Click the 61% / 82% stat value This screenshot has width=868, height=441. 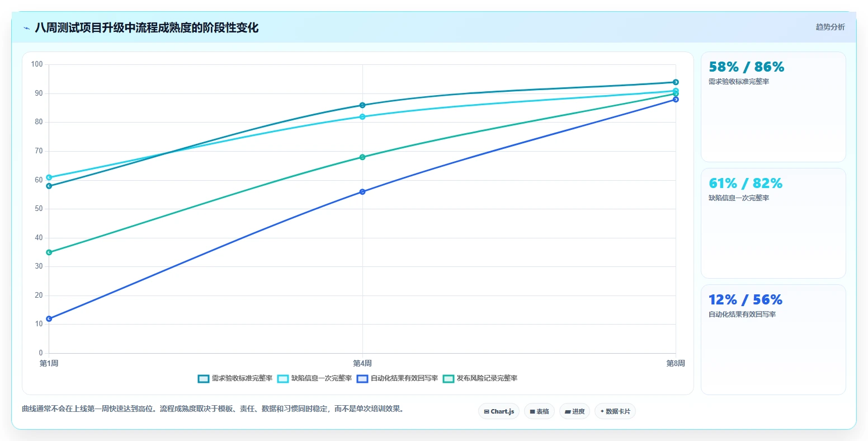pos(746,184)
